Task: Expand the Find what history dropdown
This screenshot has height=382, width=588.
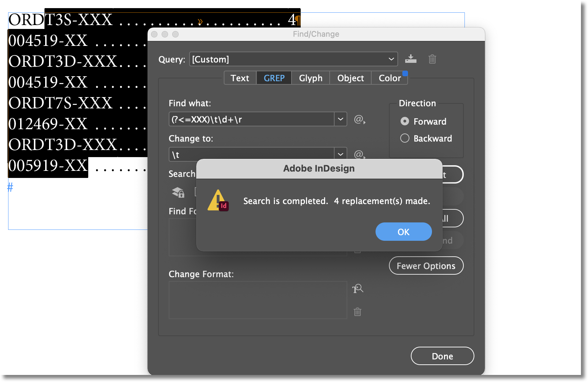Action: tap(340, 119)
